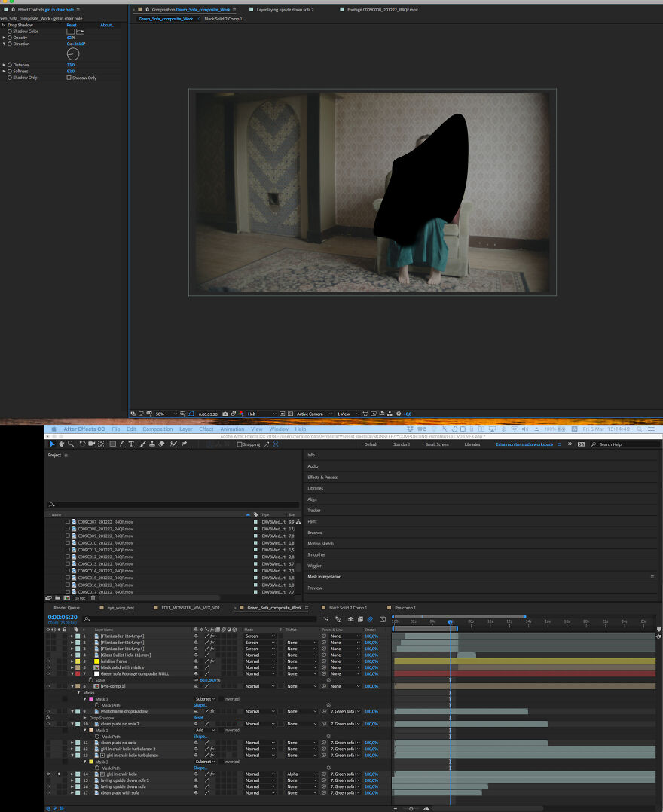
Task: Click the Shadow Color swatch
Action: 71,32
